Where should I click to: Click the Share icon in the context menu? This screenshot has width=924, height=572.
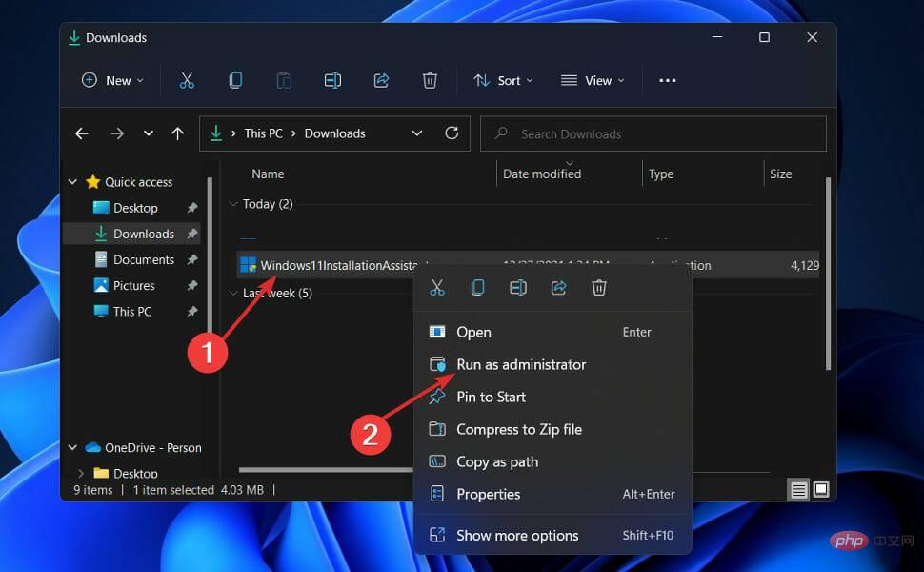coord(558,288)
